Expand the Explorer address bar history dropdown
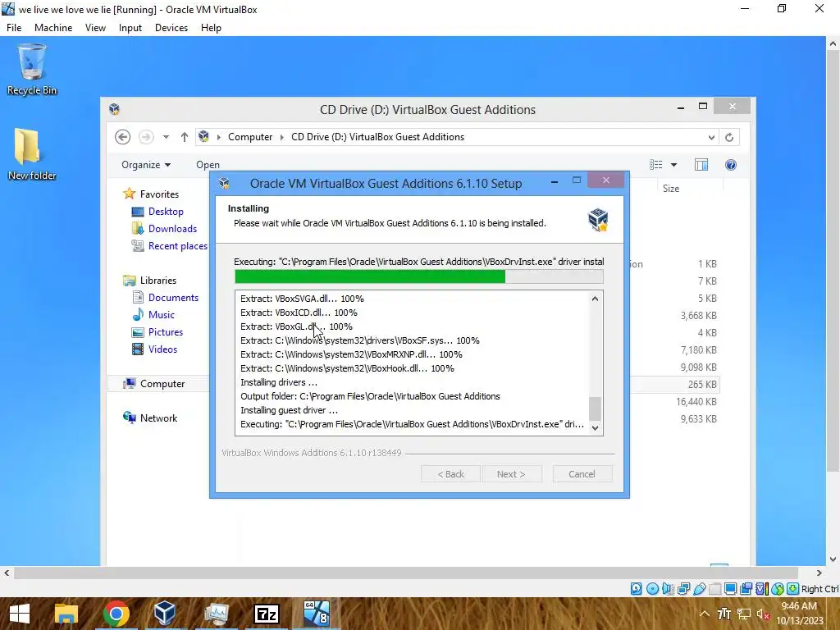The height and width of the screenshot is (630, 840). pyautogui.click(x=711, y=137)
